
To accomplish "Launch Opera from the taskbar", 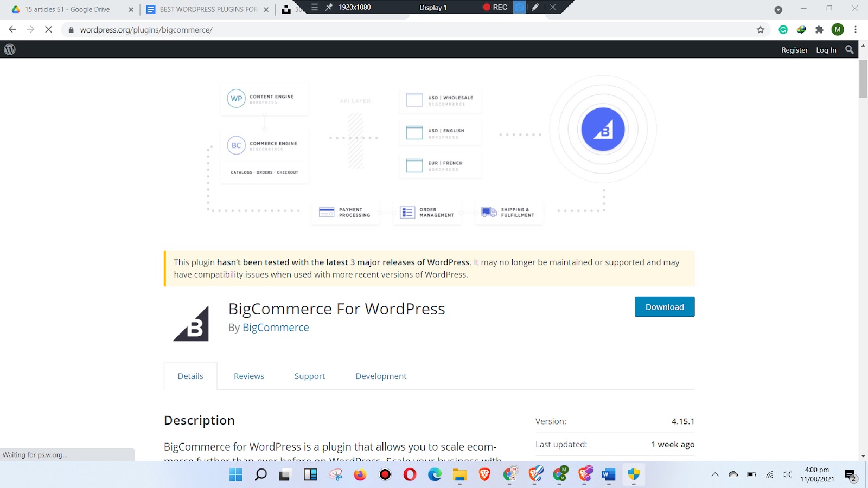I will coord(410,475).
